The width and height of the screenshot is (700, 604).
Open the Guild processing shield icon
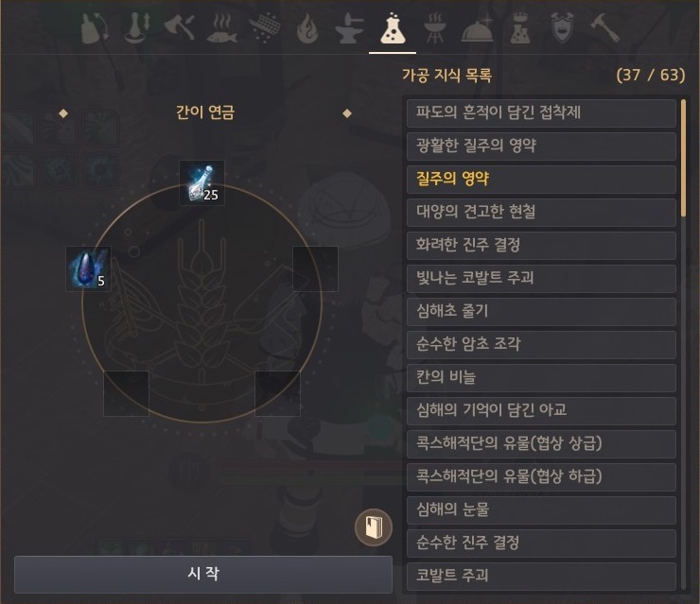pos(562,28)
